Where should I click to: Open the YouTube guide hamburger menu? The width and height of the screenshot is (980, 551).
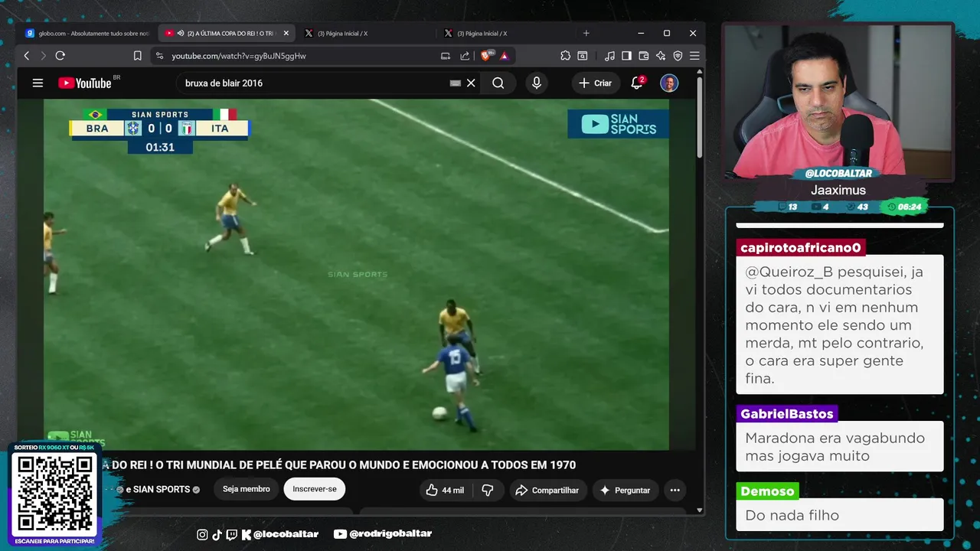point(38,83)
